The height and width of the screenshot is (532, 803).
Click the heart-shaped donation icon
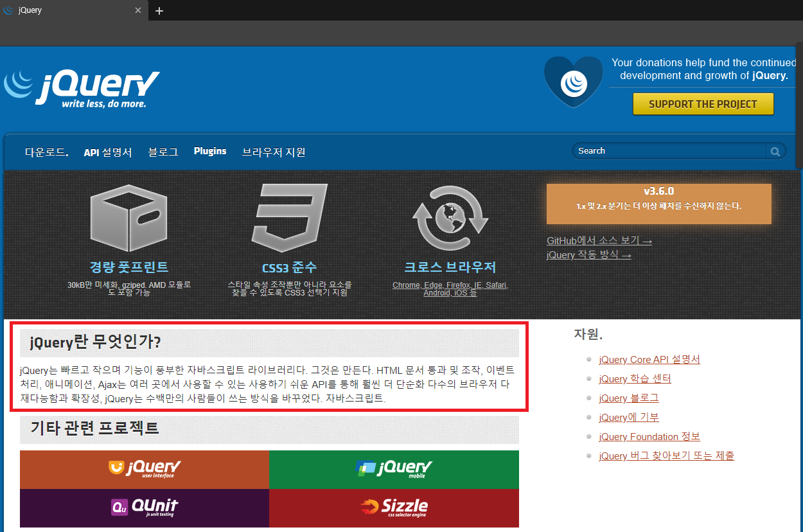573,81
